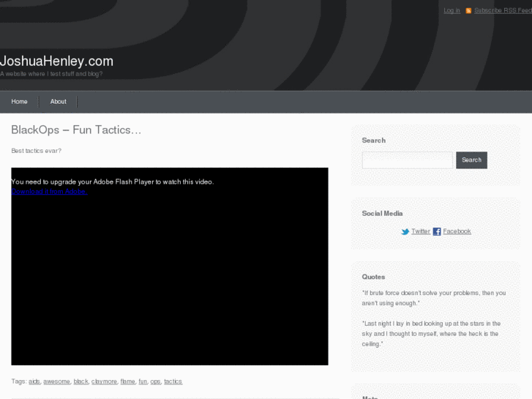Click the 'Best tactics evar?' text

37,151
